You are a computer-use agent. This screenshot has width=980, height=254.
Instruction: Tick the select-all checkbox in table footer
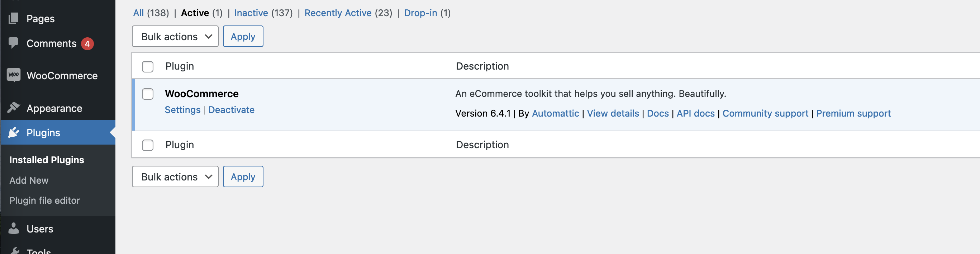click(x=148, y=145)
